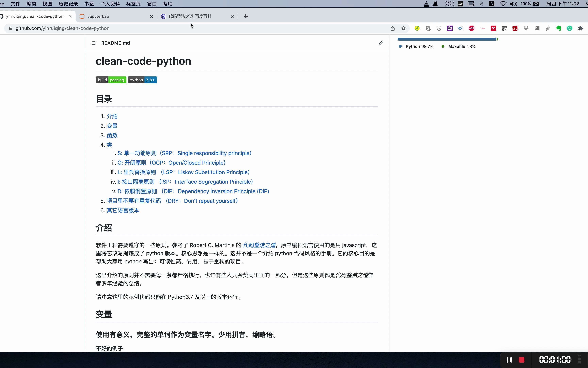Bookmark this page with the star icon
The height and width of the screenshot is (368, 588).
(x=404, y=28)
